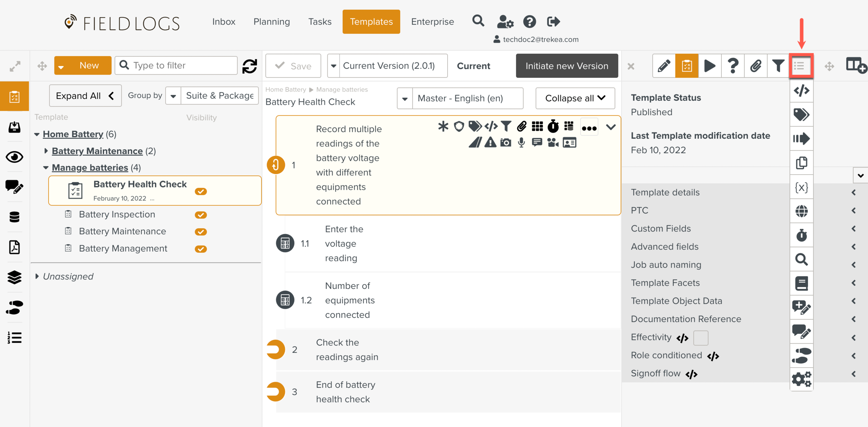Click the footsteps icon in left sidebar
This screenshot has width=868, height=427.
[15, 308]
